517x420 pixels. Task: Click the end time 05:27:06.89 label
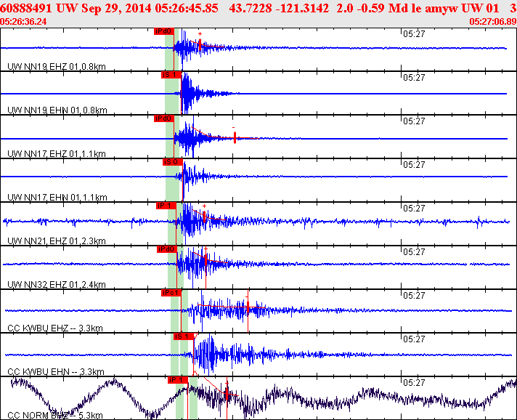[x=492, y=22]
